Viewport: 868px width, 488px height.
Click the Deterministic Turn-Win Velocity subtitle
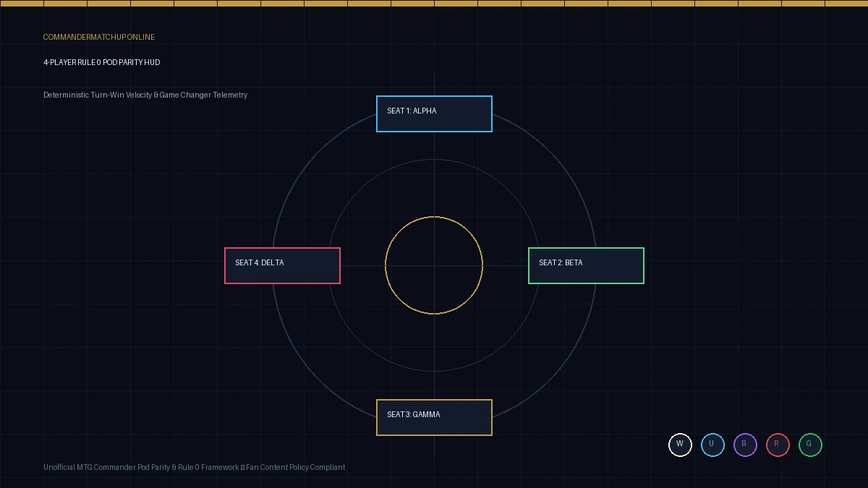pos(145,95)
